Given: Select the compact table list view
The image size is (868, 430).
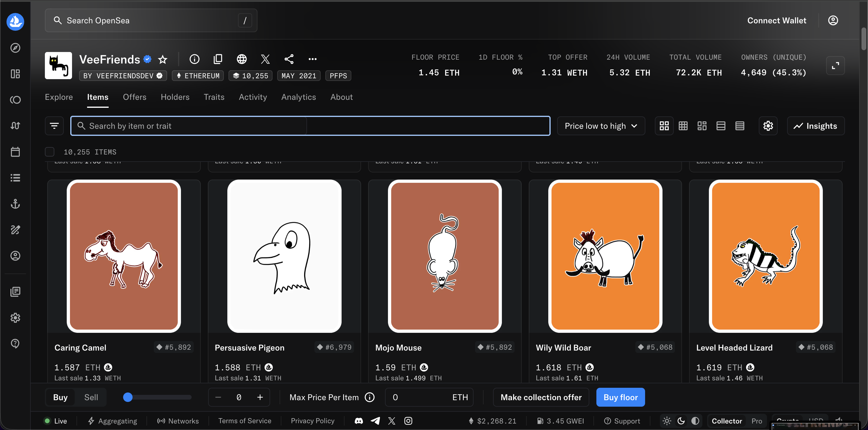Looking at the screenshot, I should click(740, 126).
